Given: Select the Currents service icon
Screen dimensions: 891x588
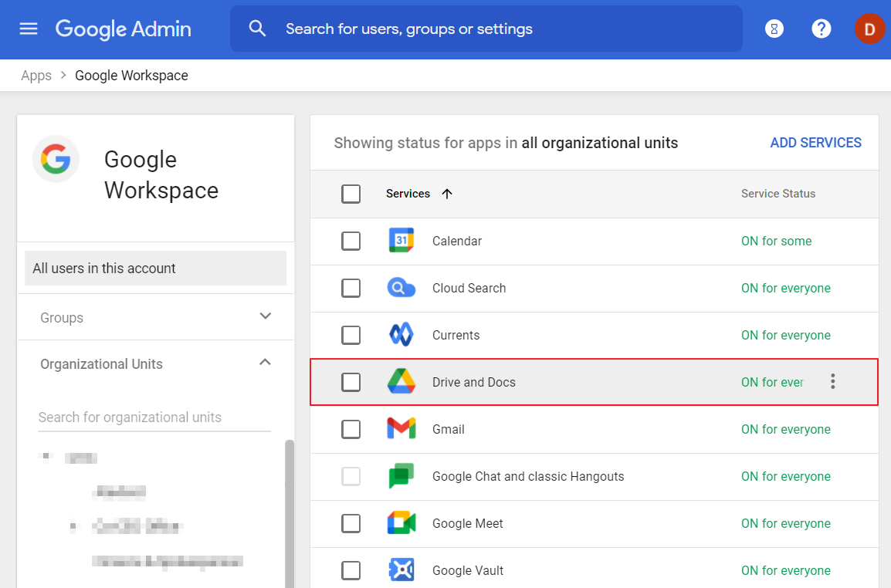Looking at the screenshot, I should coord(401,335).
